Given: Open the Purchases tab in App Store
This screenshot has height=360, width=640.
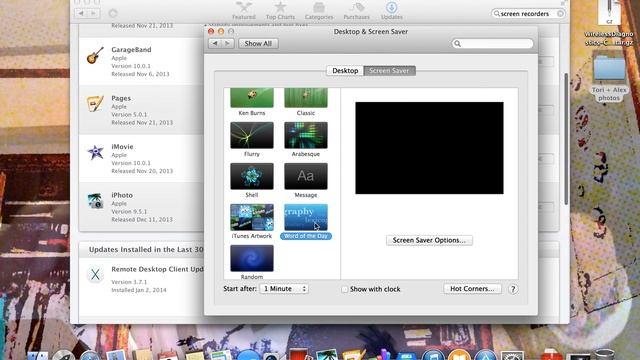Looking at the screenshot, I should click(356, 11).
